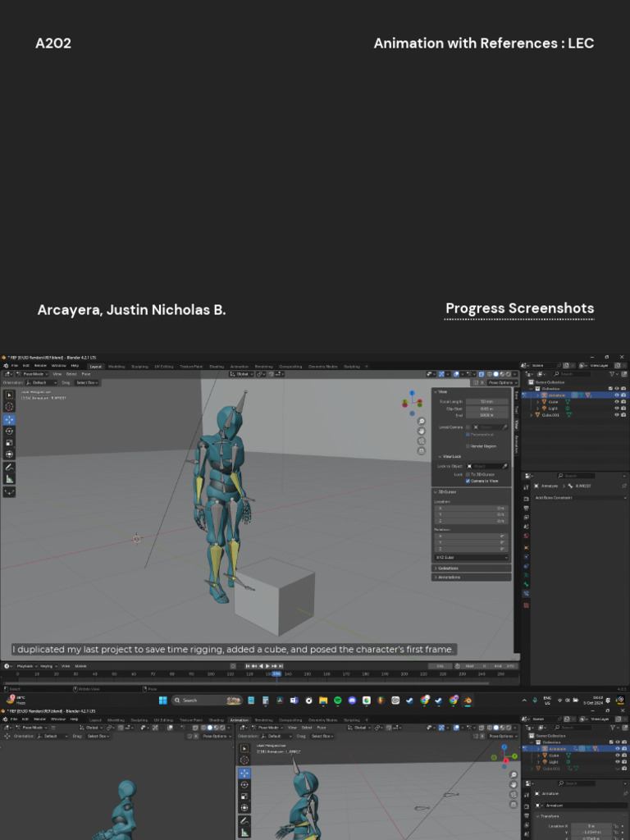Viewport: 630px width, 840px height.
Task: Click the Windows Start icon in the taskbar
Action: (162, 701)
